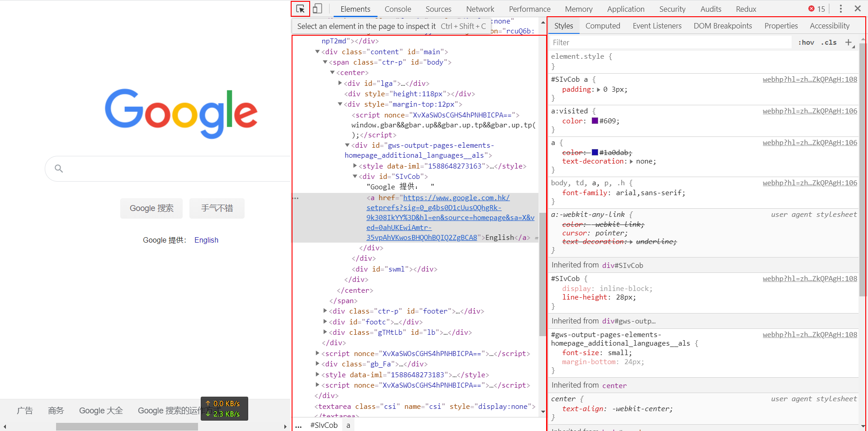Open the Audits tab
This screenshot has height=431, width=868.
click(711, 9)
